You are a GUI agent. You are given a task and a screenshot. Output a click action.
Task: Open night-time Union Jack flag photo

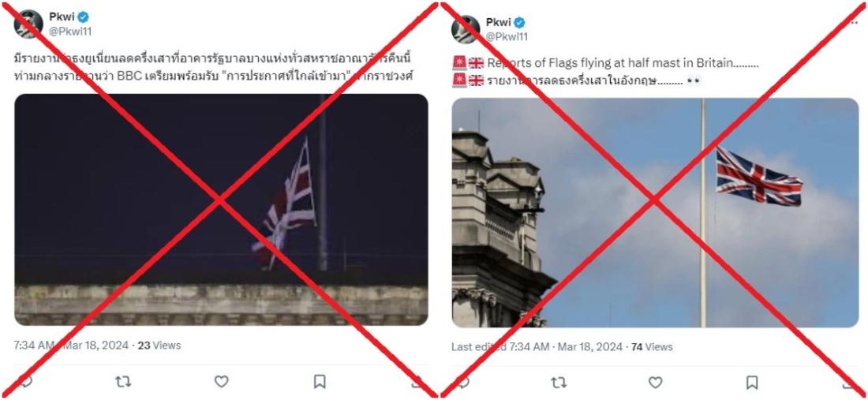[x=221, y=210]
